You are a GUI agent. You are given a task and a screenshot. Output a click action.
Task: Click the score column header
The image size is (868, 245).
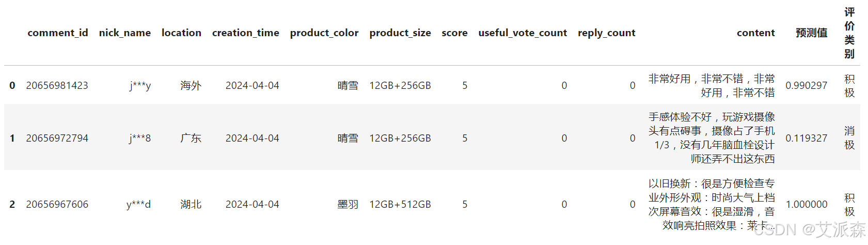[454, 33]
